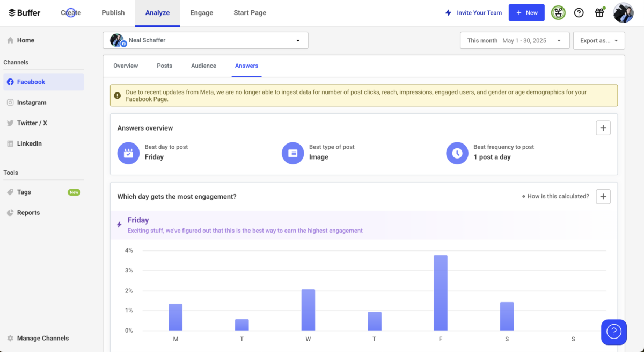Open the Neal Schaffer channel dropdown
Image resolution: width=644 pixels, height=352 pixels.
tap(206, 40)
